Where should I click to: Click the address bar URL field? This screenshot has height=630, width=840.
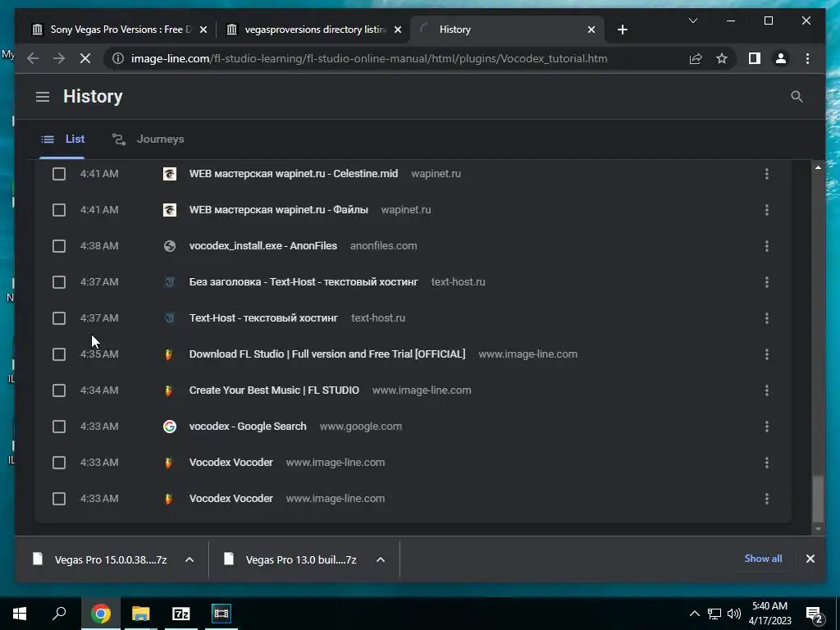click(369, 58)
